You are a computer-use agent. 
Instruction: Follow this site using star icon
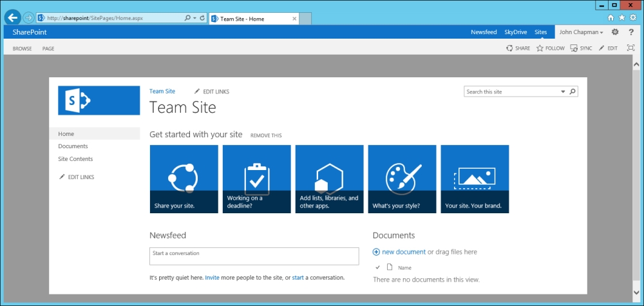[540, 48]
